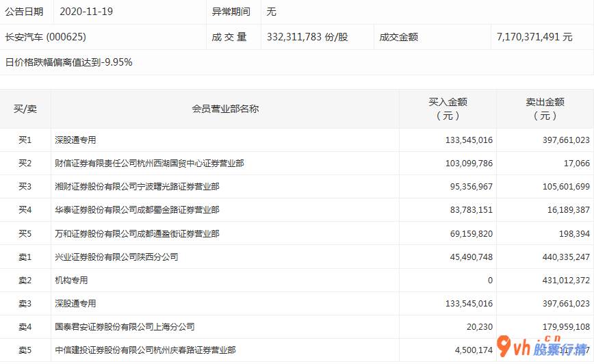Viewport: 594px width, 364px height.
Task: Select sell amount 17,066
Action: [577, 164]
